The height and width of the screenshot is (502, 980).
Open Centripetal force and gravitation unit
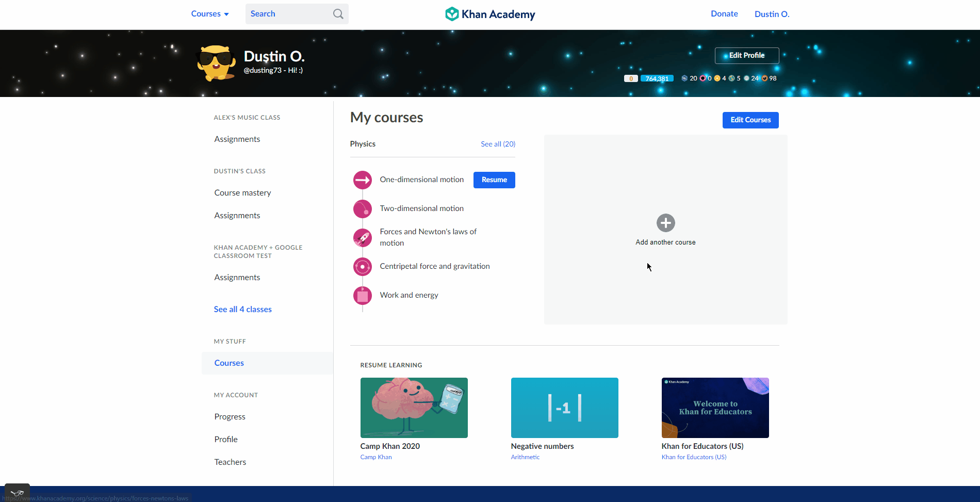435,266
